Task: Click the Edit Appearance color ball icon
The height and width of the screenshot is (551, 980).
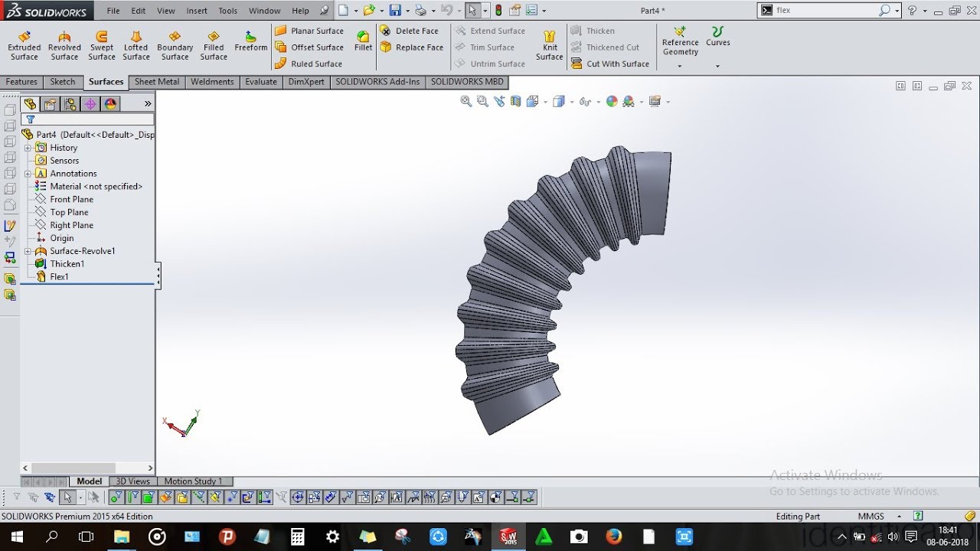Action: (611, 101)
